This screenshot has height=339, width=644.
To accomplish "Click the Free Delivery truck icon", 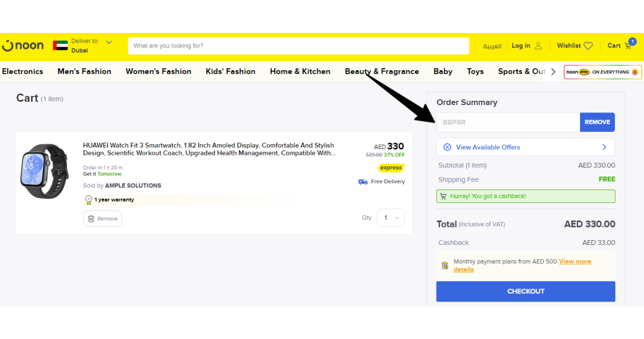I will click(363, 182).
